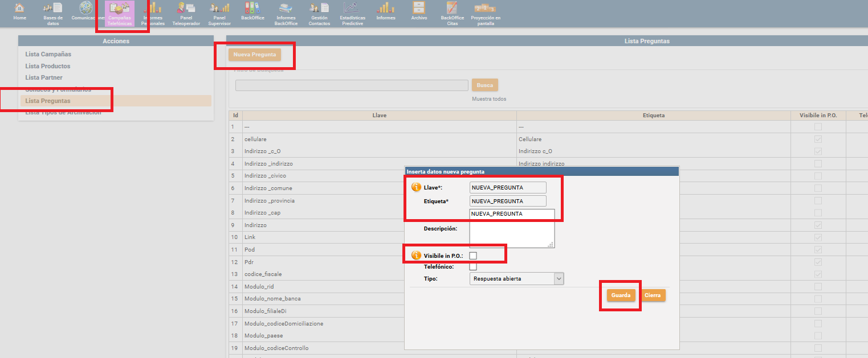The image size is (868, 358).
Task: Toggle Visibile in P.O. checkbox for Indirizzo _cap row
Action: pos(818,213)
